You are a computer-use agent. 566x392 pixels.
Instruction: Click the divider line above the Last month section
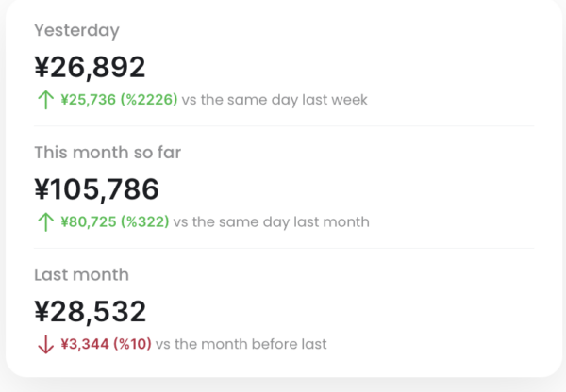(283, 249)
